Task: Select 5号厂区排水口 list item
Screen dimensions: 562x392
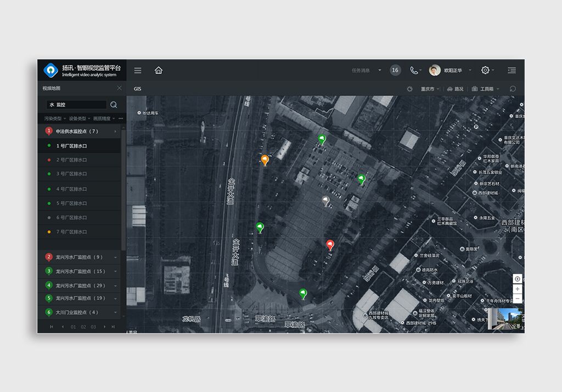Action: pos(79,203)
